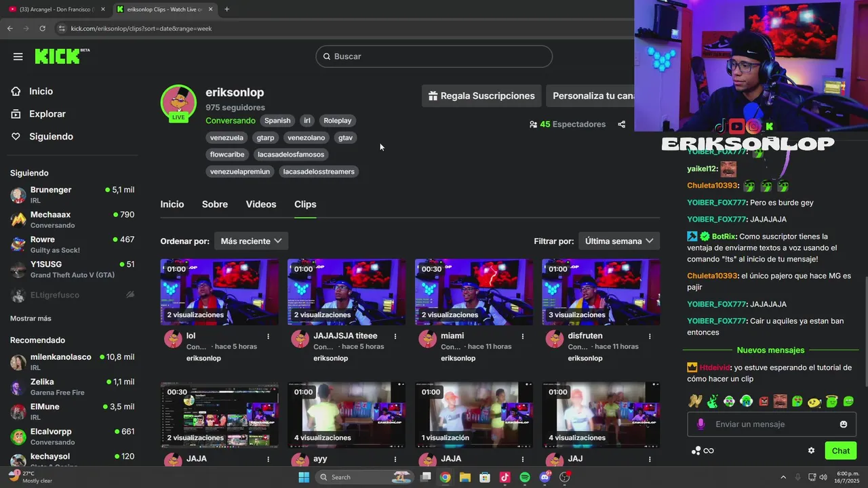
Task: Open Rowre channel in following list
Action: pos(72,245)
